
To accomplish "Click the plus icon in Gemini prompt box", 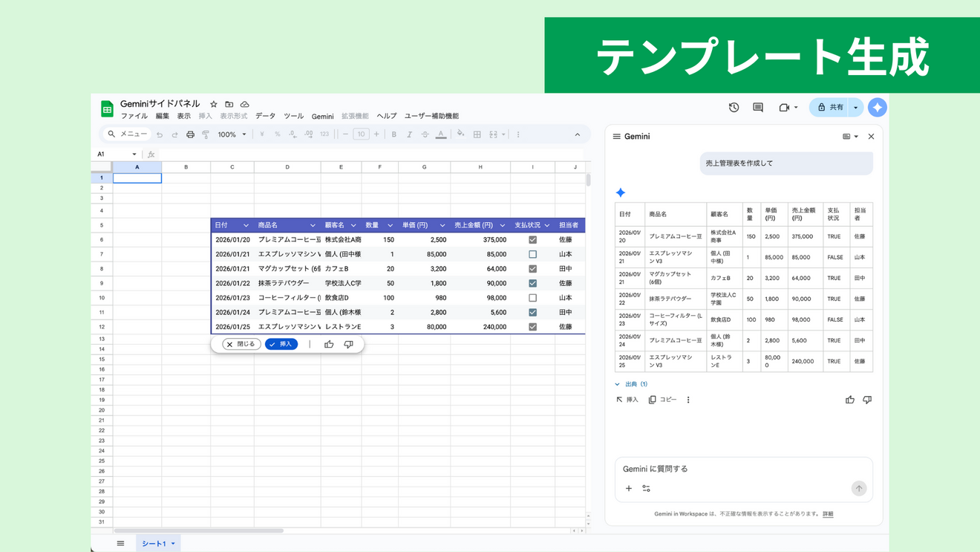I will coord(628,488).
